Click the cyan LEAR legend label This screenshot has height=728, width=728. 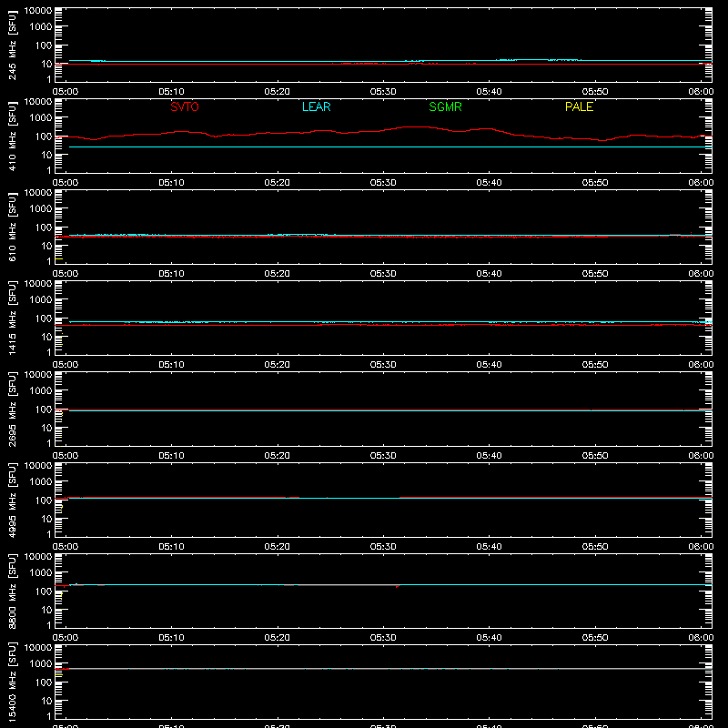click(x=316, y=106)
